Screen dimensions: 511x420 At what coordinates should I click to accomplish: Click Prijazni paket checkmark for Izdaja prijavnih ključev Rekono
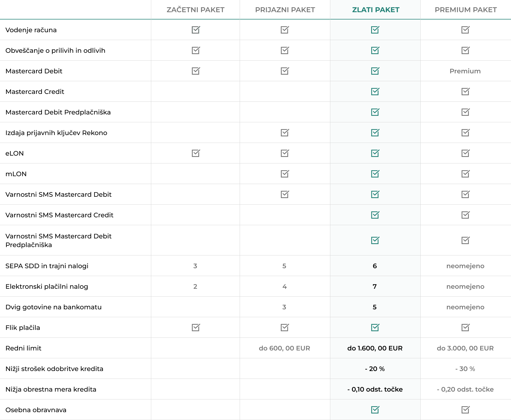285,133
